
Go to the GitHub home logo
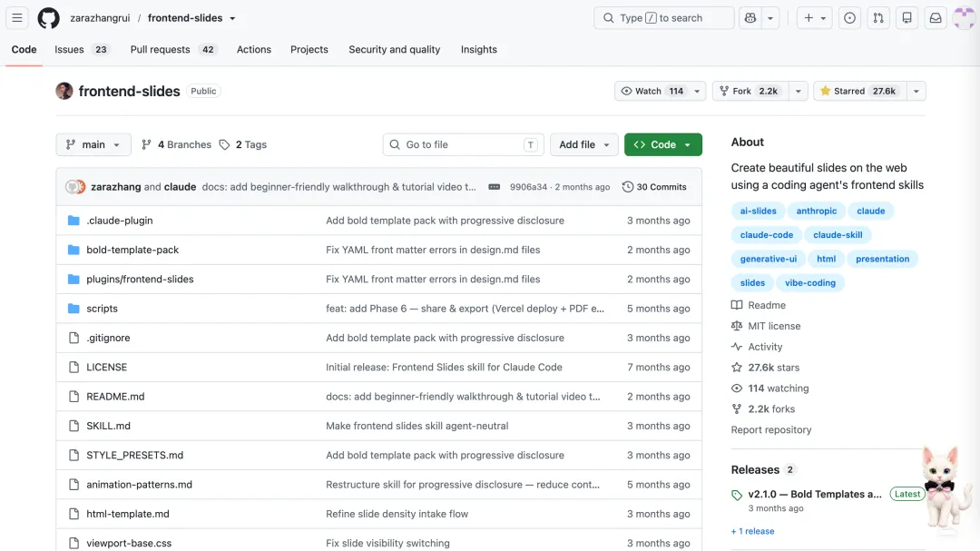(48, 18)
